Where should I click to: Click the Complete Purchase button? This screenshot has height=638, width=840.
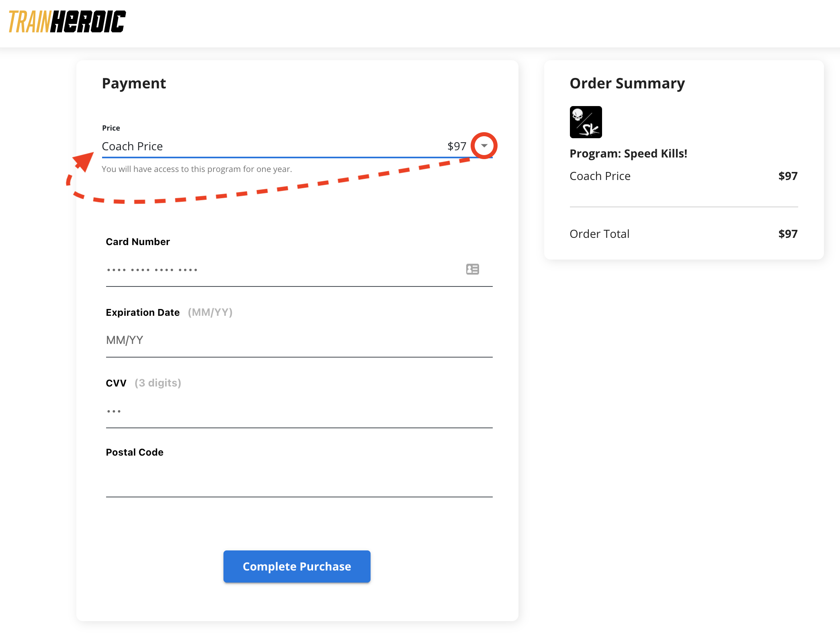[297, 566]
